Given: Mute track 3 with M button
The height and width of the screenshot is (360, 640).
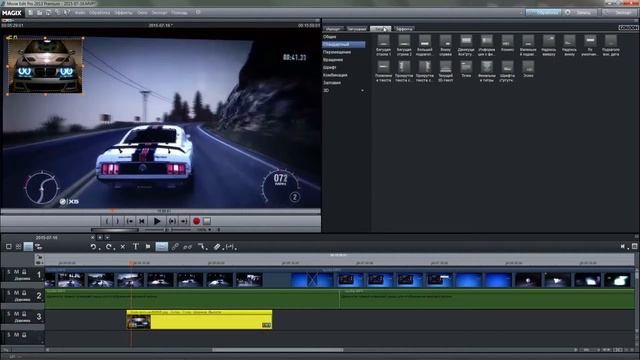Looking at the screenshot, I should pos(16,314).
